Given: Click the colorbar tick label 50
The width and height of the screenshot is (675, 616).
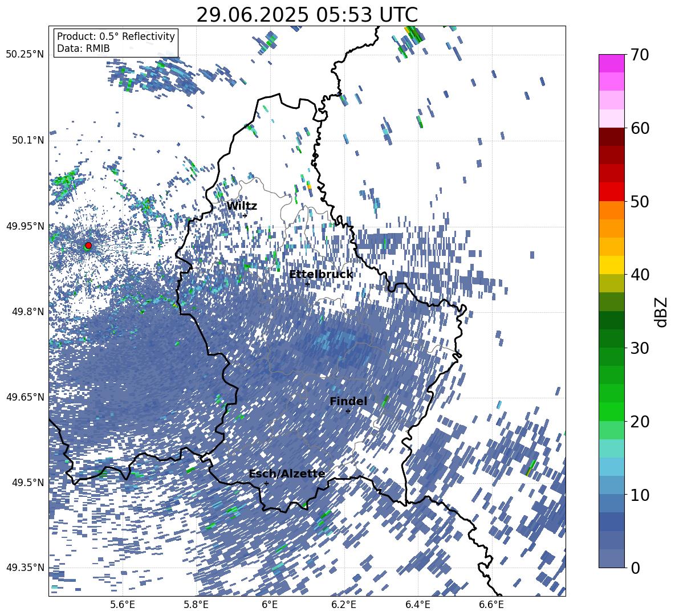Looking at the screenshot, I should [x=639, y=201].
